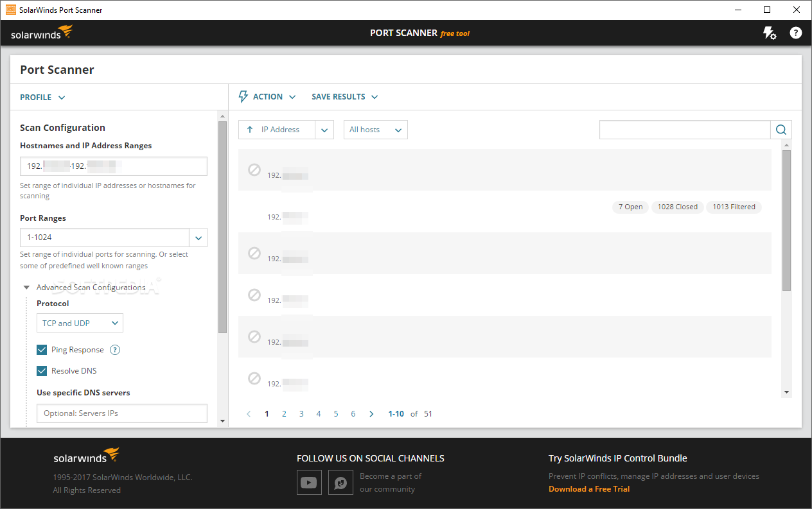Click the results list vertical scrollbar thumb
This screenshot has height=509, width=812.
click(786, 220)
